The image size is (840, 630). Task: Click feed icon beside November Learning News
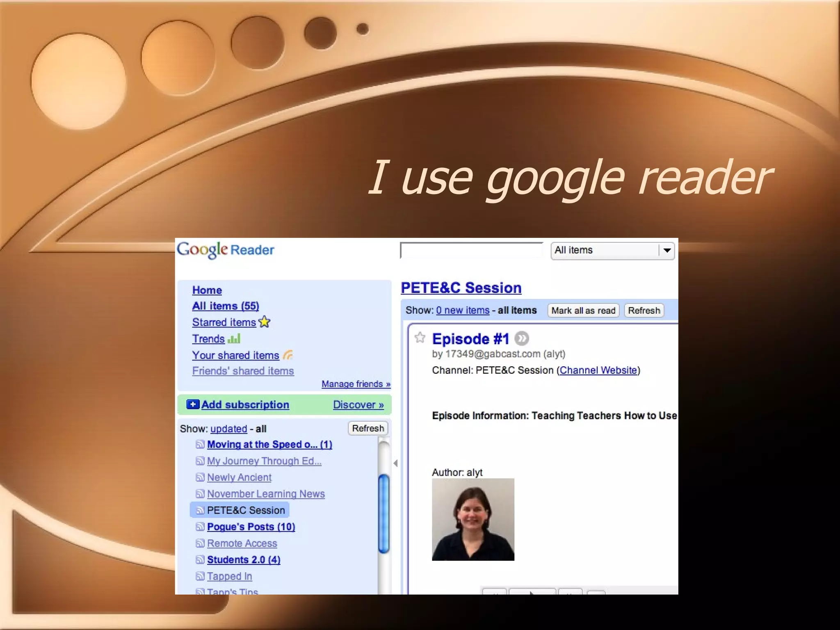click(200, 493)
